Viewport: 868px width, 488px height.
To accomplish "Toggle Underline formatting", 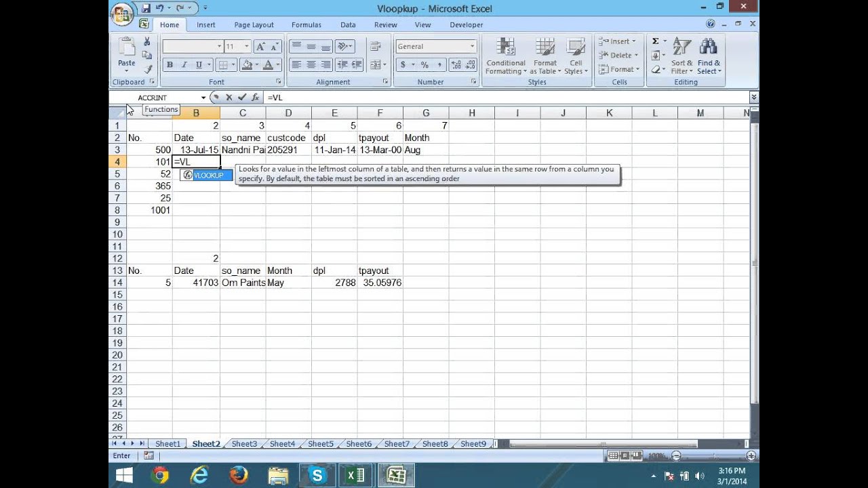I will 199,65.
